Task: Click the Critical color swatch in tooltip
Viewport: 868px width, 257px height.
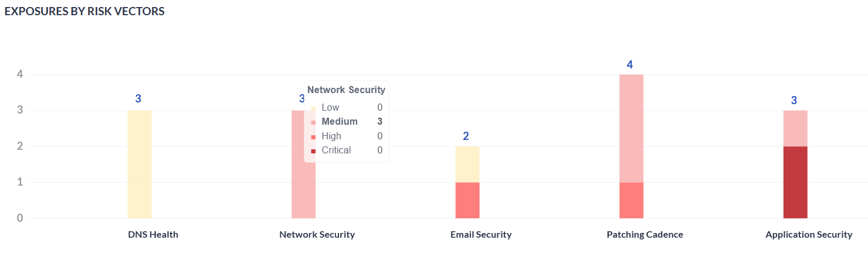Action: (313, 151)
